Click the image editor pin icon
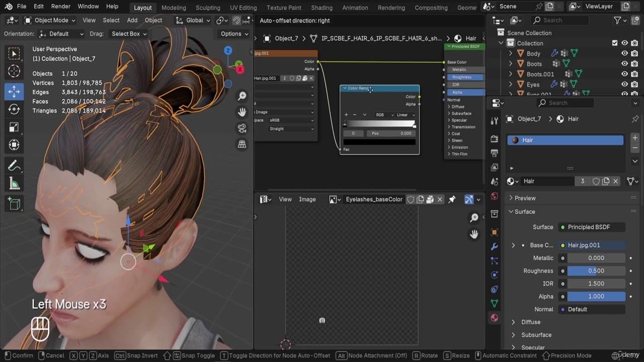The image size is (644, 362). [x=452, y=200]
